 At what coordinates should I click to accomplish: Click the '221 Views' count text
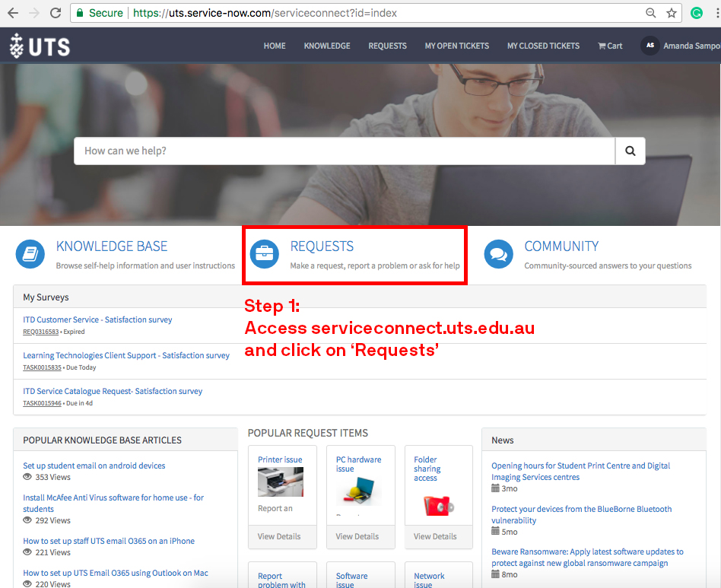53,552
